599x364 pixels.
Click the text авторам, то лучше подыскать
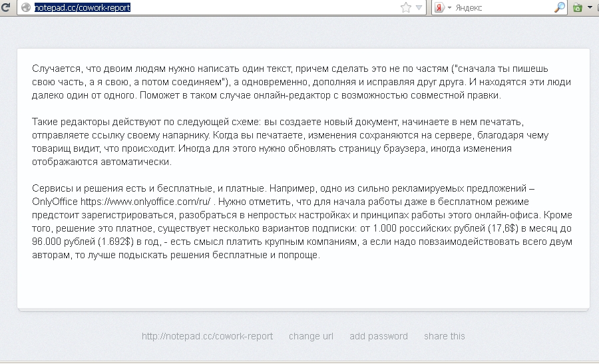[x=100, y=255]
